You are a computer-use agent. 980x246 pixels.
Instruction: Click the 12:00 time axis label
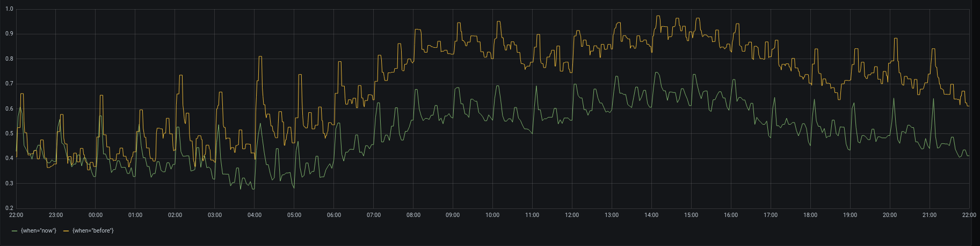572,215
